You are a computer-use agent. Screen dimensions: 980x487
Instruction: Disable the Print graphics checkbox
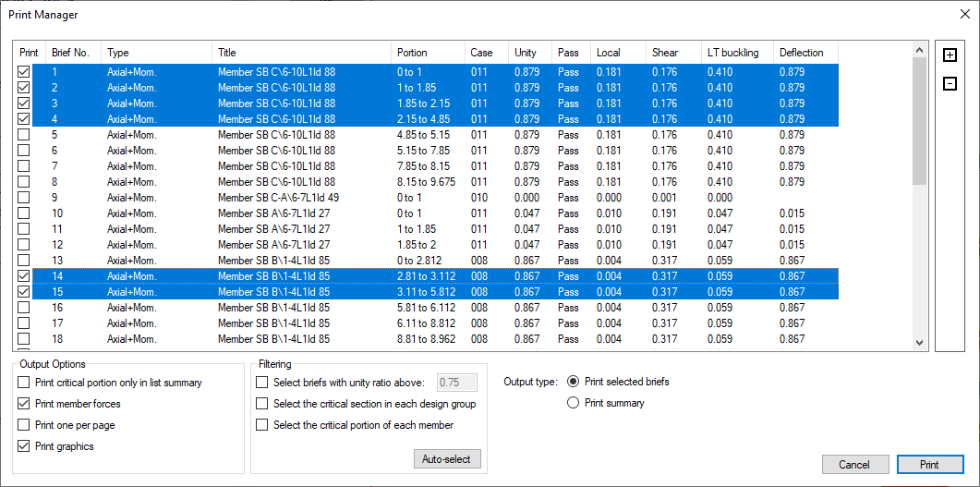[x=24, y=446]
